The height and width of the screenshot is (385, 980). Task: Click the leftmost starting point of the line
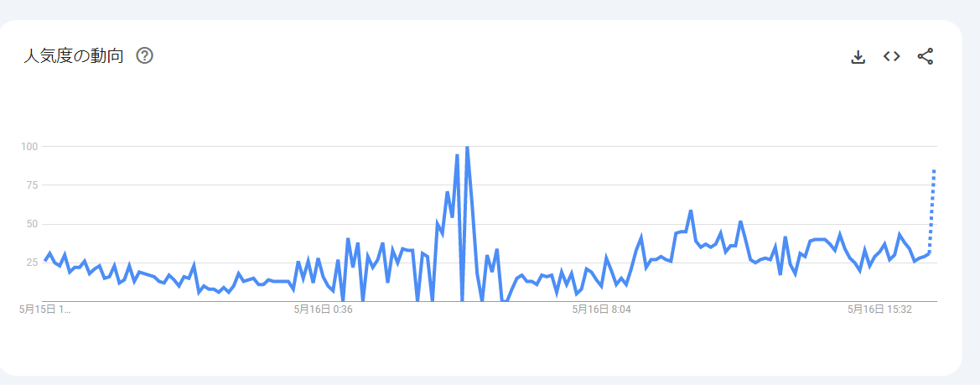point(45,260)
